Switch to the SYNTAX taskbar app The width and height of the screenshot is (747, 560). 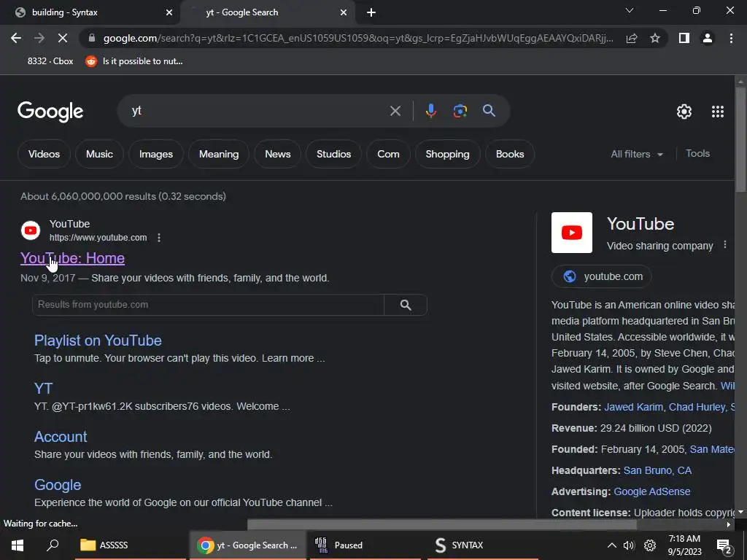pyautogui.click(x=483, y=545)
